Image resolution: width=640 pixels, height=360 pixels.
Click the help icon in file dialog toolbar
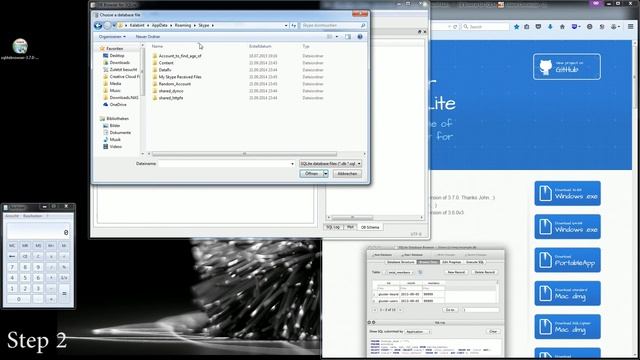(360, 37)
